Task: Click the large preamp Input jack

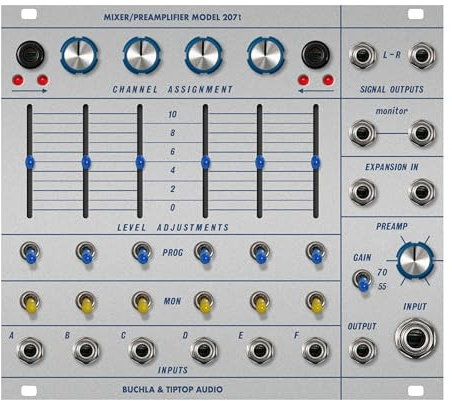Action: click(x=416, y=338)
